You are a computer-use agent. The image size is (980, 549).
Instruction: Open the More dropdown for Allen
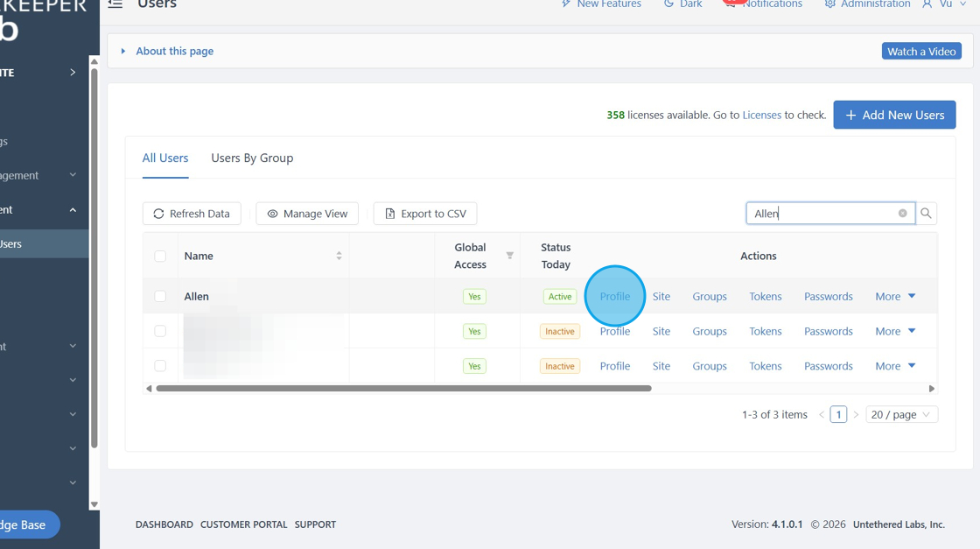pyautogui.click(x=895, y=296)
